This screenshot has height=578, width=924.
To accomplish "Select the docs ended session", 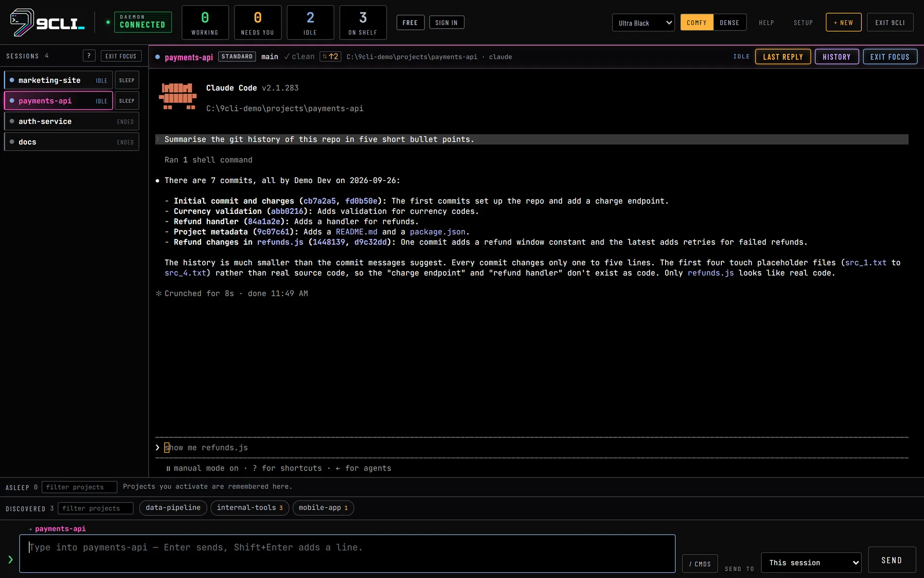I will [72, 142].
